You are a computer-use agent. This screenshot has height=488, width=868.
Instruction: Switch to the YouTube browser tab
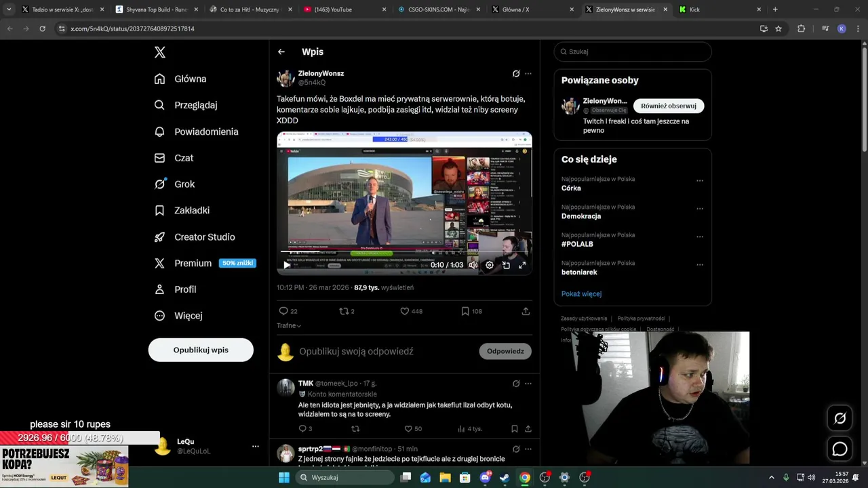tap(344, 9)
